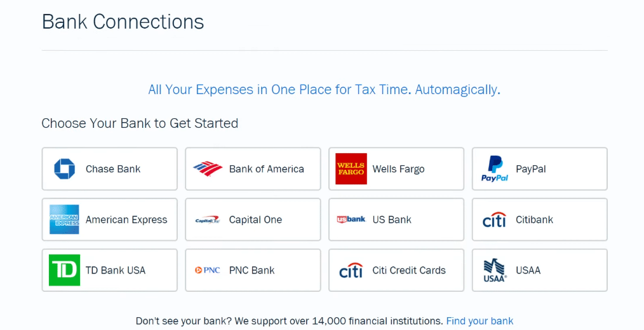Viewport: 644px width, 330px height.
Task: Click the green TD Bank logo
Action: point(65,270)
